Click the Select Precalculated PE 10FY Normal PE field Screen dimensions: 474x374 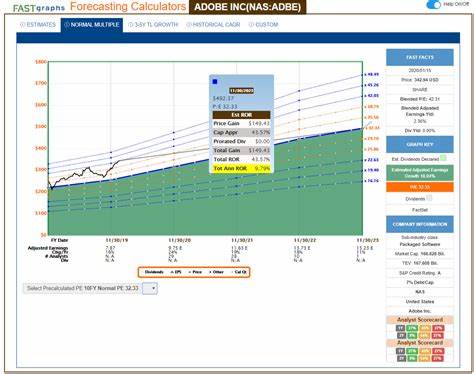[x=82, y=288]
